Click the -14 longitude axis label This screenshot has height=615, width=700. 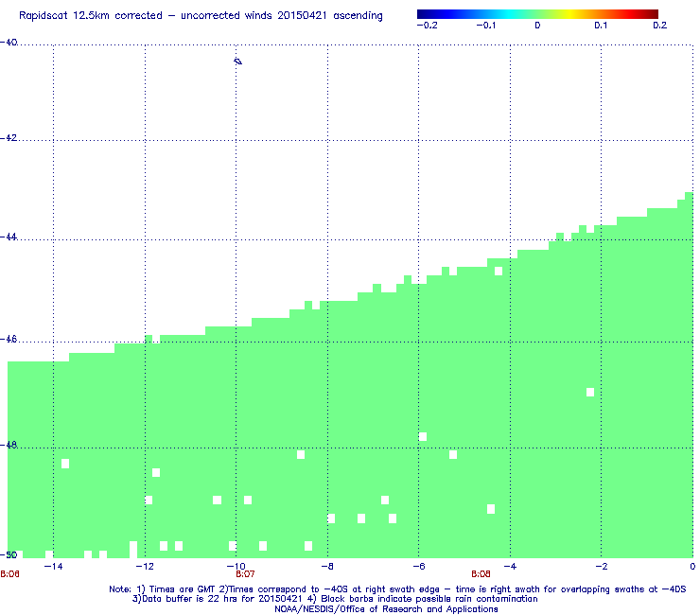(x=53, y=567)
